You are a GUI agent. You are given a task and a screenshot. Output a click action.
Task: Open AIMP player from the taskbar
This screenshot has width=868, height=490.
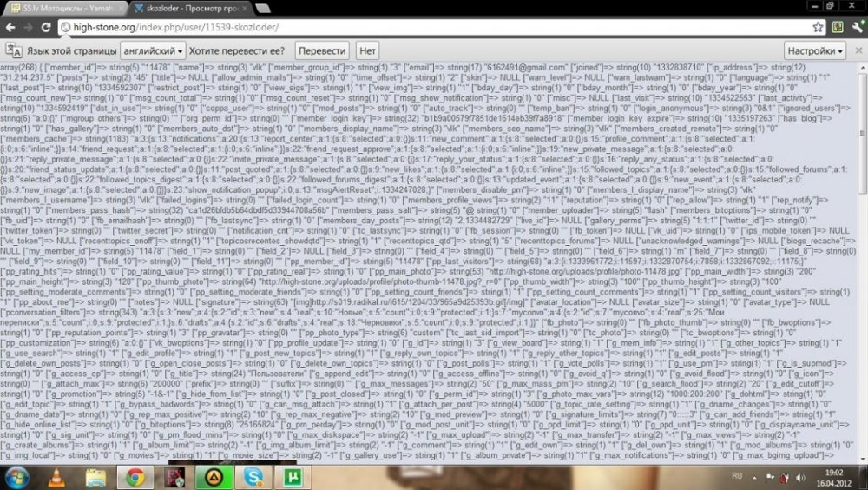214,477
